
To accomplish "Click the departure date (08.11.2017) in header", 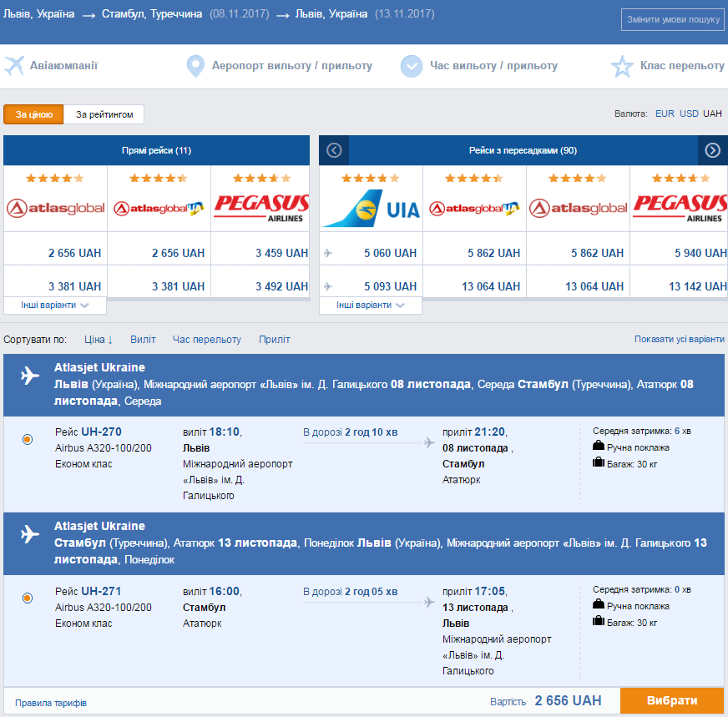I will coord(239,14).
